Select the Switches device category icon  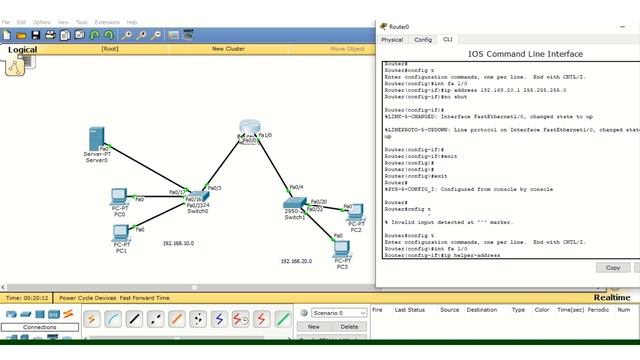[x=25, y=314]
